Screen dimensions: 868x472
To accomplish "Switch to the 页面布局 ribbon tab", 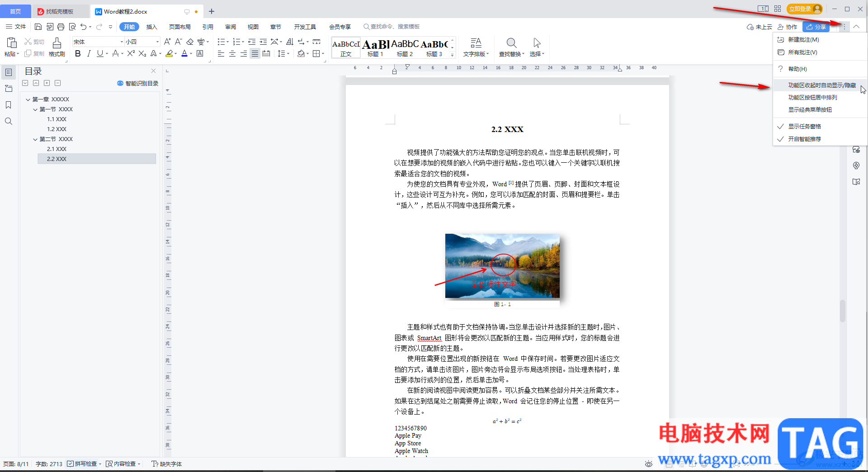I will click(180, 27).
